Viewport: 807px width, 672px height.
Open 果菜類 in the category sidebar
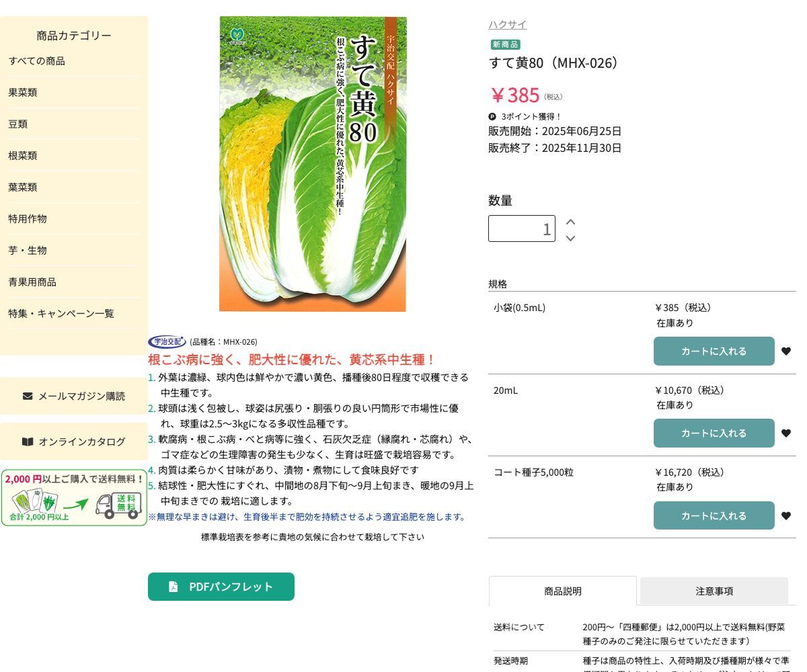(x=23, y=93)
